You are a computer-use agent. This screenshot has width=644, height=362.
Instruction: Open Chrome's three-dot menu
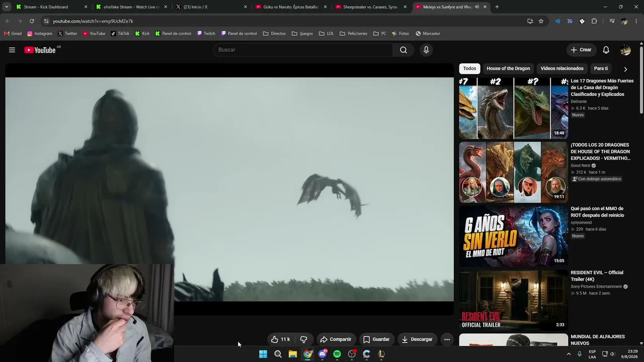click(x=636, y=21)
